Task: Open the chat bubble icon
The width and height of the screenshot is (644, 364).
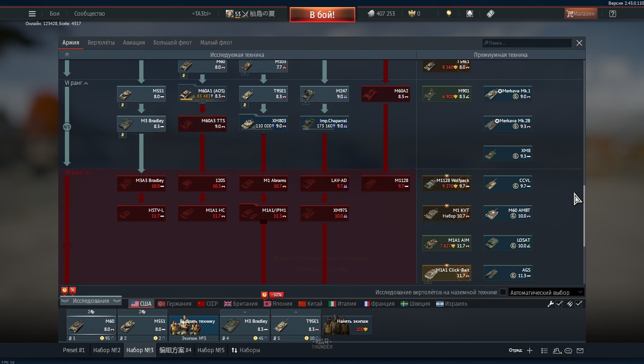Action: [568, 351]
